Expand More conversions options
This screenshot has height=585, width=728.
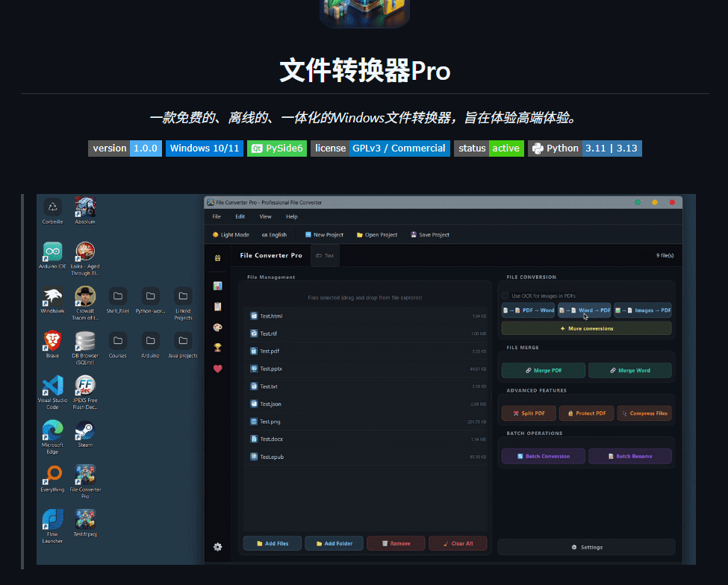click(x=585, y=328)
